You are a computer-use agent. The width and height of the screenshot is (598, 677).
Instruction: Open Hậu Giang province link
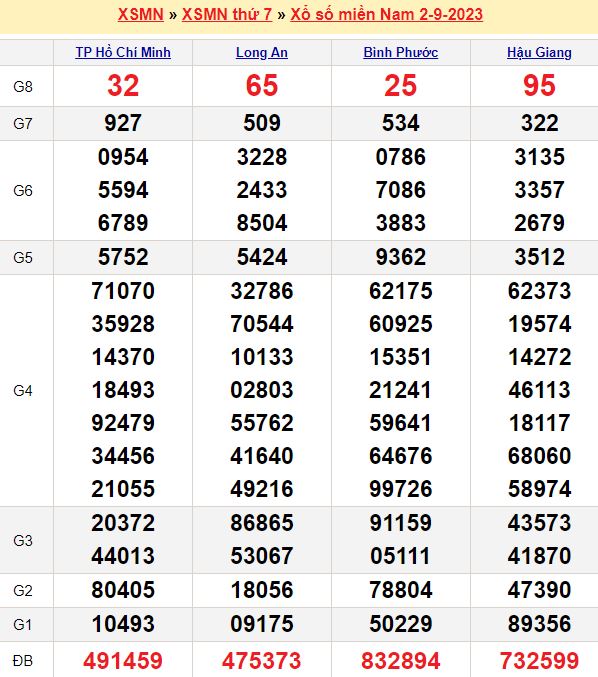[x=539, y=52]
